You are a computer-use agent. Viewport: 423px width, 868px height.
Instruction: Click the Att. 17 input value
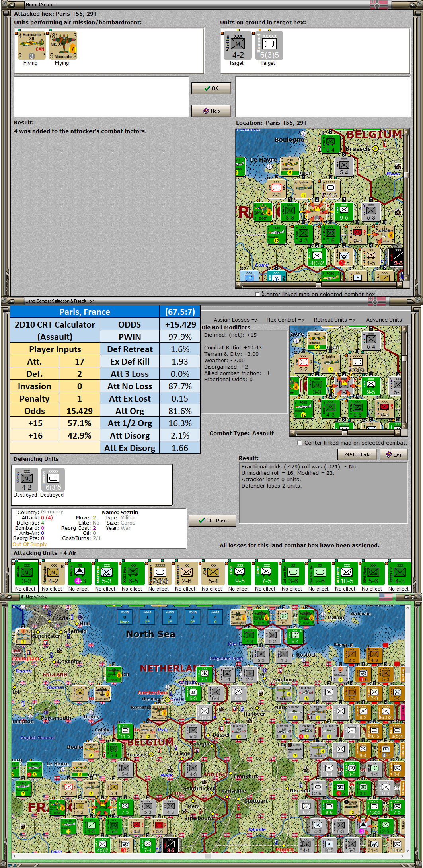click(x=80, y=361)
